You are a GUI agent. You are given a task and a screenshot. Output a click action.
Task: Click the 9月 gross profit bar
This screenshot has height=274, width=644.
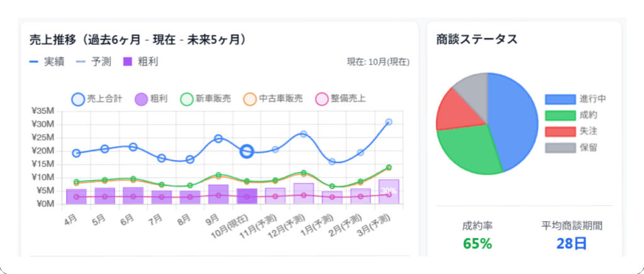[x=218, y=194]
